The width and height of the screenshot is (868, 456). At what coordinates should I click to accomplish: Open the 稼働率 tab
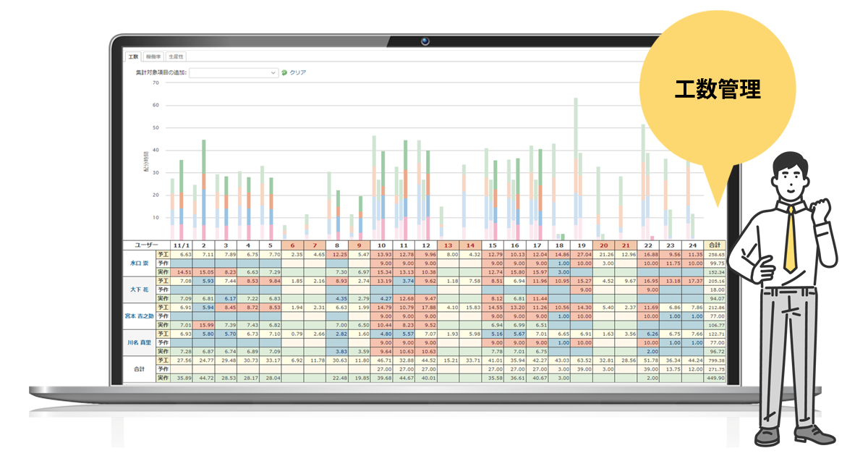click(153, 56)
